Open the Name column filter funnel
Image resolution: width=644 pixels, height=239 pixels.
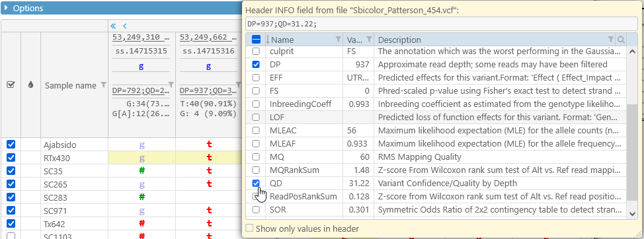pos(338,40)
